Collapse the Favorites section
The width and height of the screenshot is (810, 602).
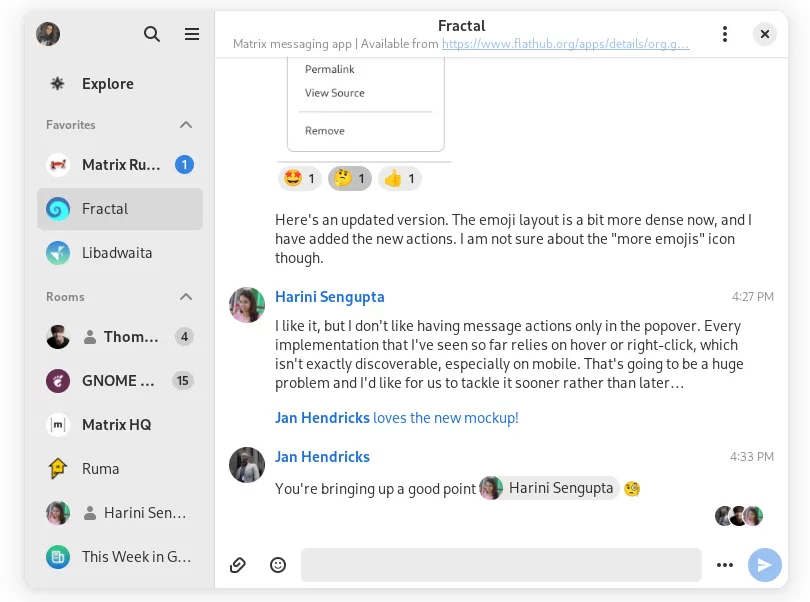click(x=186, y=125)
